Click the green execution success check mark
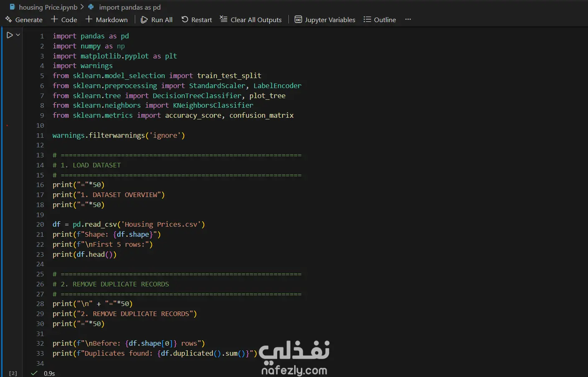This screenshot has height=377, width=588. coord(34,373)
